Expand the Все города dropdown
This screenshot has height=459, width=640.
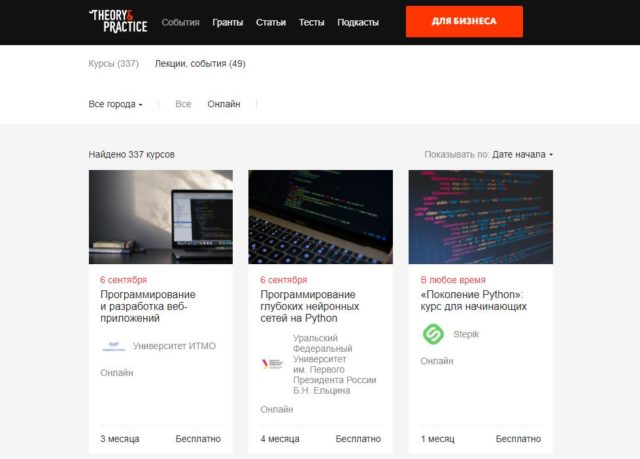click(x=115, y=104)
